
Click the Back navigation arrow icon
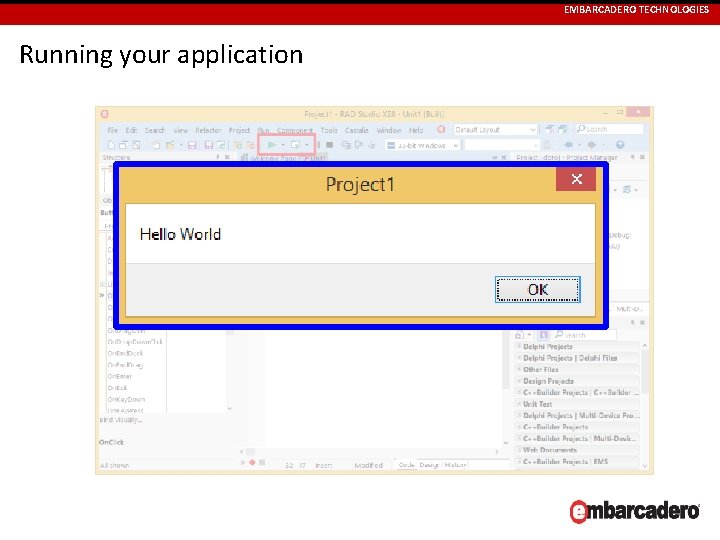tap(568, 145)
